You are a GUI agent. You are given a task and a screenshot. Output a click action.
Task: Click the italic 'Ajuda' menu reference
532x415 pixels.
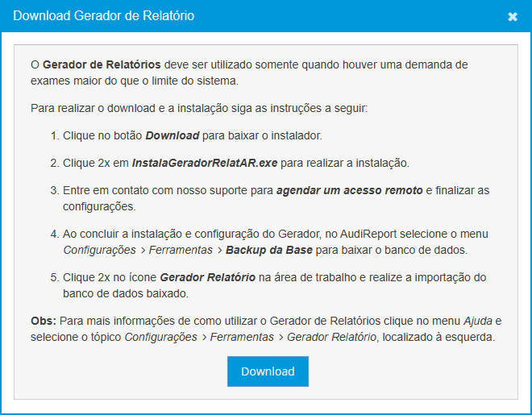tap(478, 321)
